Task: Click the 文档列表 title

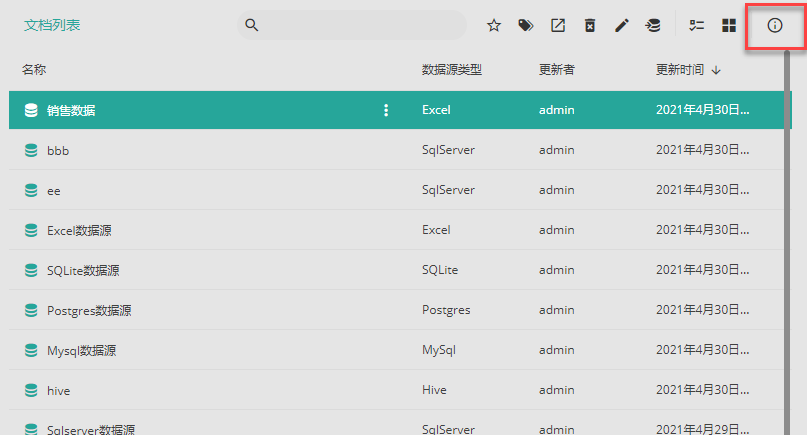Action: point(52,25)
